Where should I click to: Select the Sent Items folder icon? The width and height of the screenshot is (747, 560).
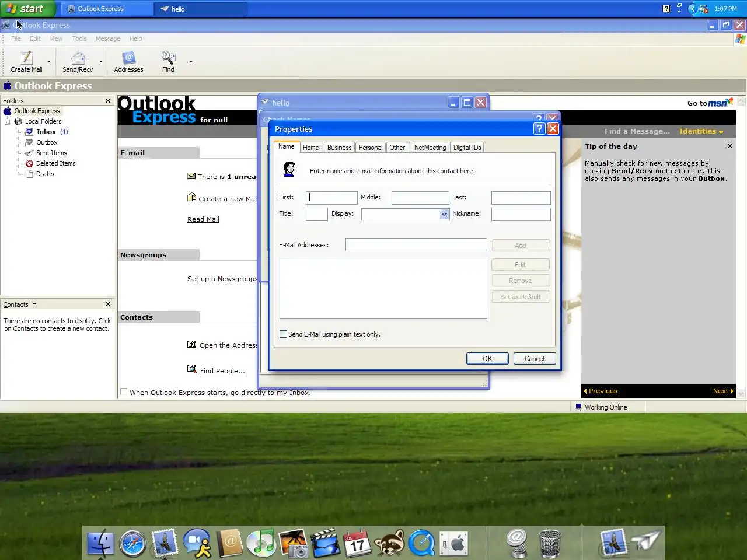[x=29, y=153]
